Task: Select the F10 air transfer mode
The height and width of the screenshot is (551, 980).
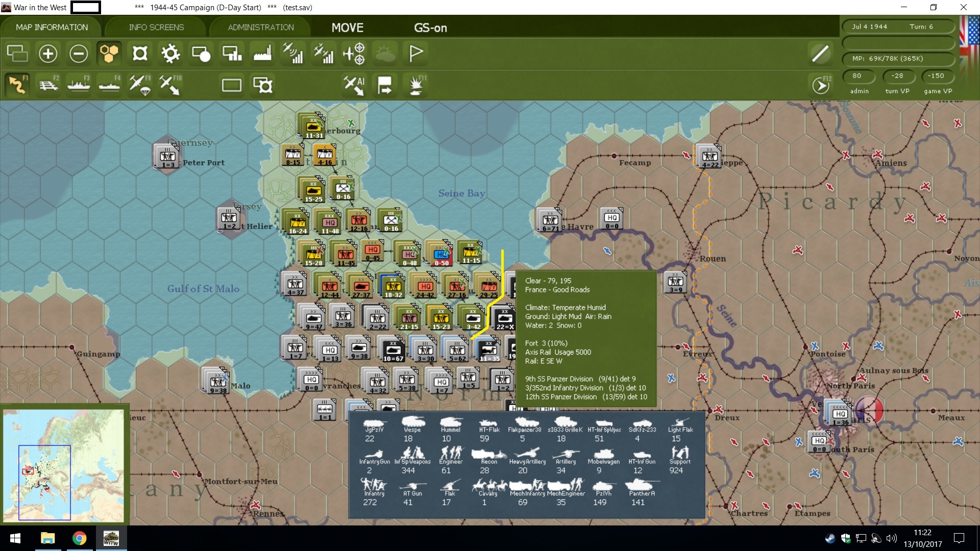Action: coord(170,85)
